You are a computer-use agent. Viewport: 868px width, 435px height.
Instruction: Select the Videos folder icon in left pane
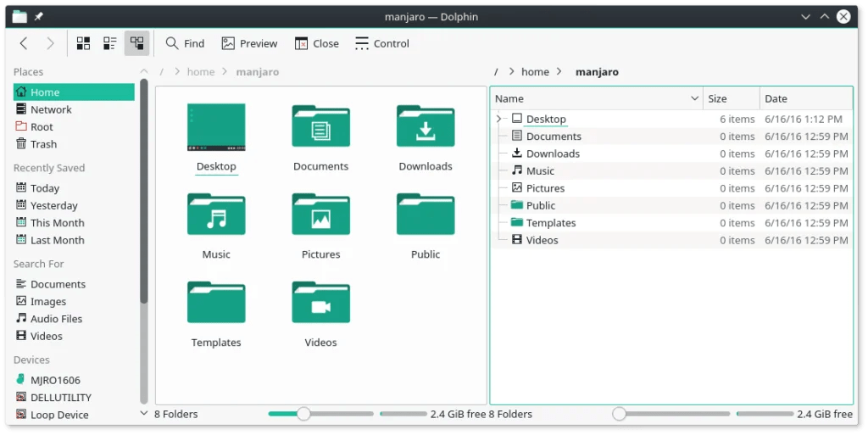click(x=320, y=302)
